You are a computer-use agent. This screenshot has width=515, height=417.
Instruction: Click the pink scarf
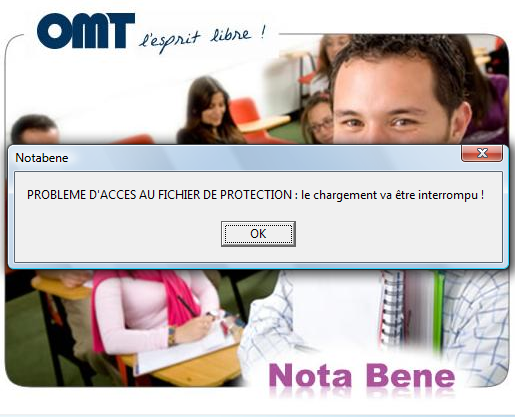173,295
